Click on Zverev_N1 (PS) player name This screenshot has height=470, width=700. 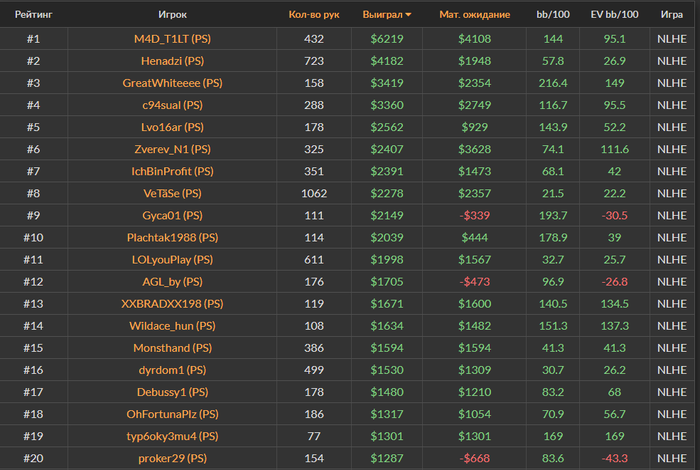172,149
